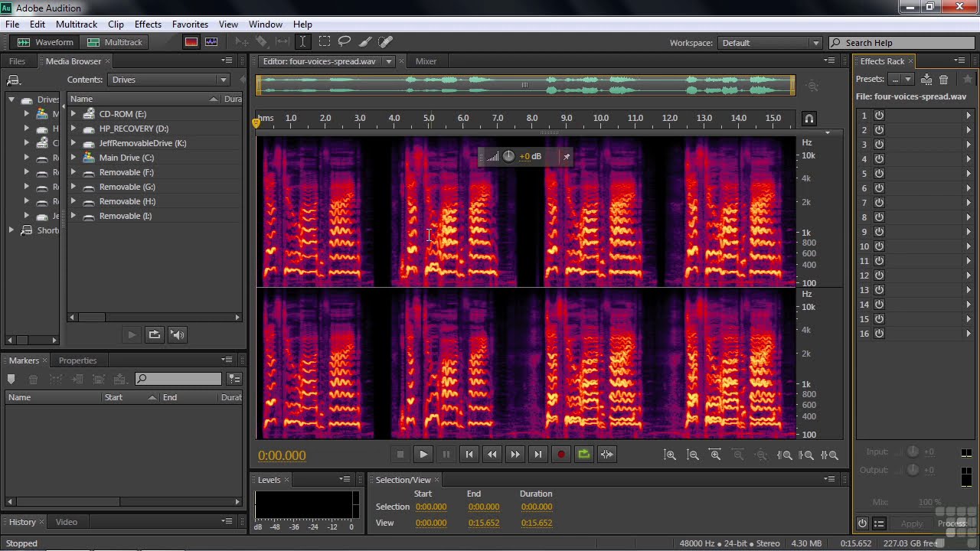Toggle power for effects slot 1
This screenshot has height=551, width=980.
tap(879, 116)
